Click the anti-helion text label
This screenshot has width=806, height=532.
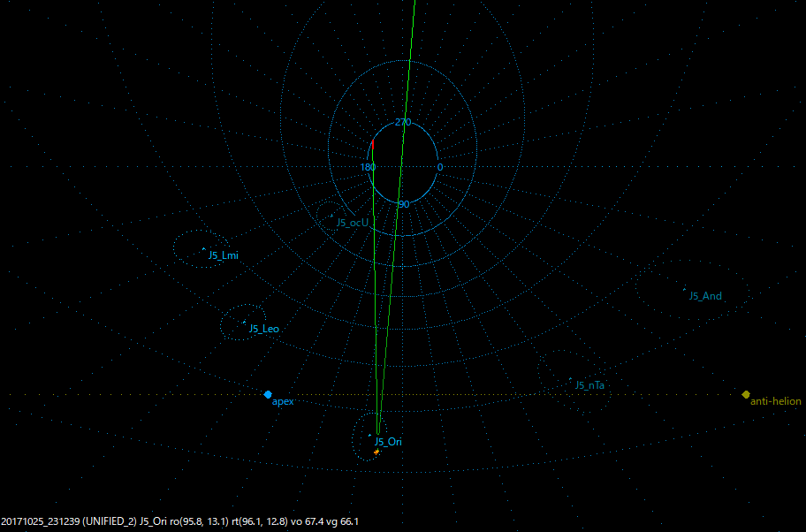[x=776, y=401]
